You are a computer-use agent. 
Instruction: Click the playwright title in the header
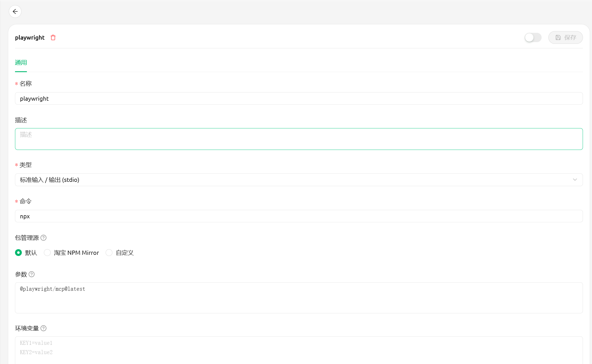coord(30,38)
